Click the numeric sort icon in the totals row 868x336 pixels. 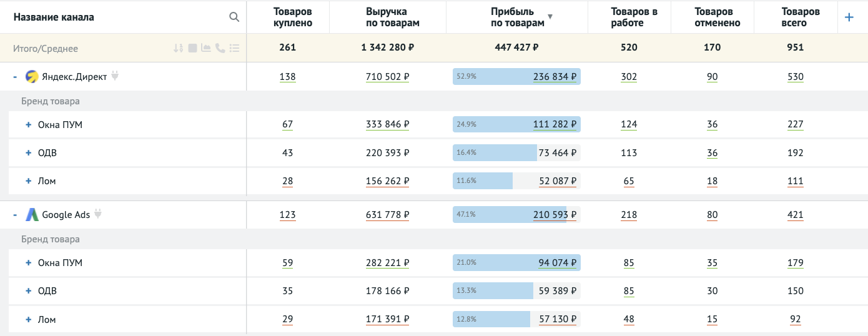coord(179,48)
